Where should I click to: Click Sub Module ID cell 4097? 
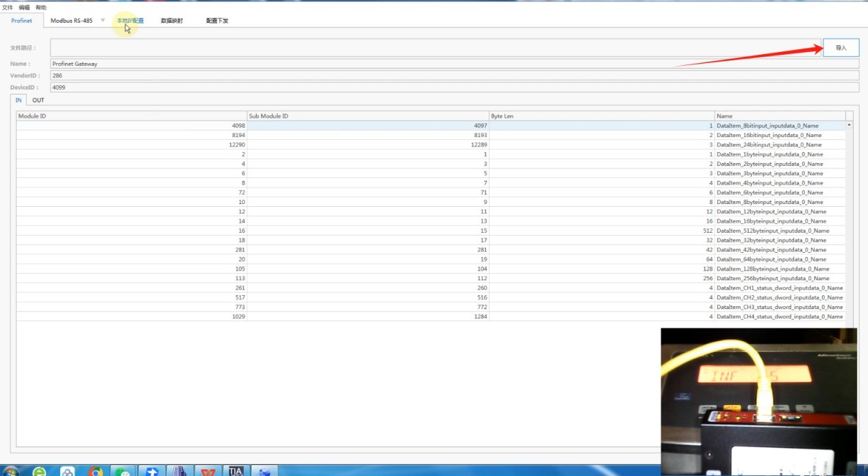(x=368, y=125)
